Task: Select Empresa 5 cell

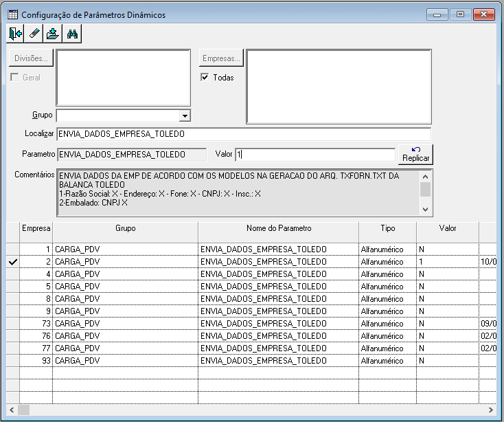Action: click(36, 287)
